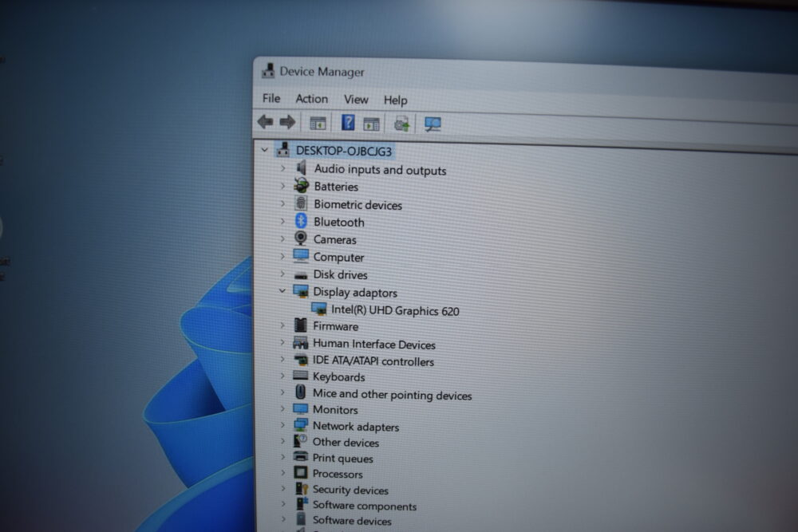
Task: Click the Security devices key icon
Action: coord(302,489)
